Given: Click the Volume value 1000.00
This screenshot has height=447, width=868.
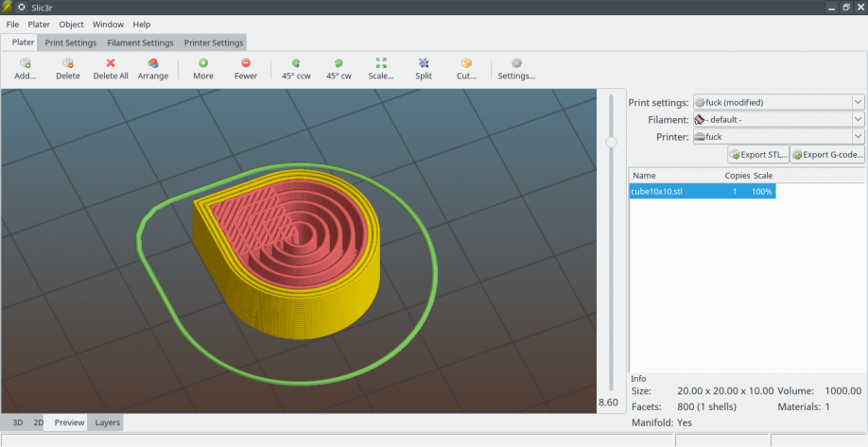Looking at the screenshot, I should coord(843,390).
